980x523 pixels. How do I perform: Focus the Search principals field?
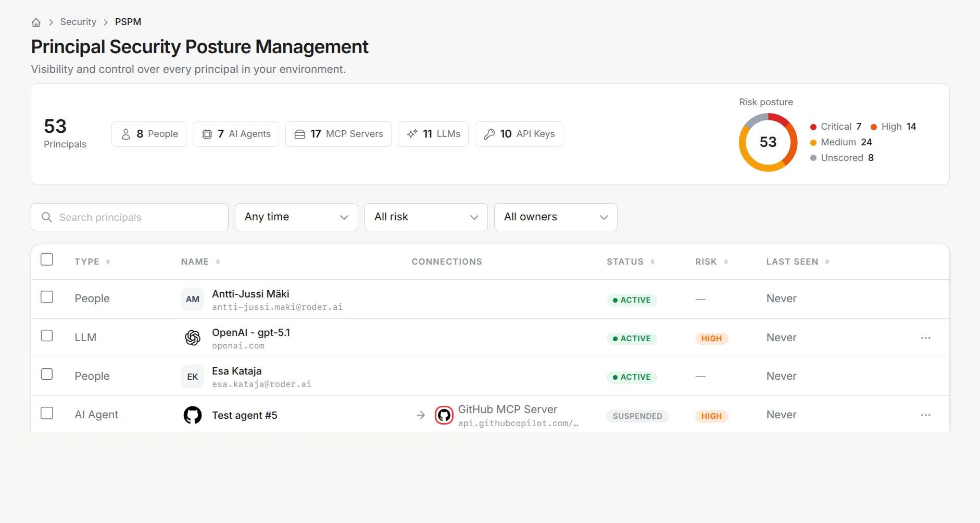pos(130,217)
